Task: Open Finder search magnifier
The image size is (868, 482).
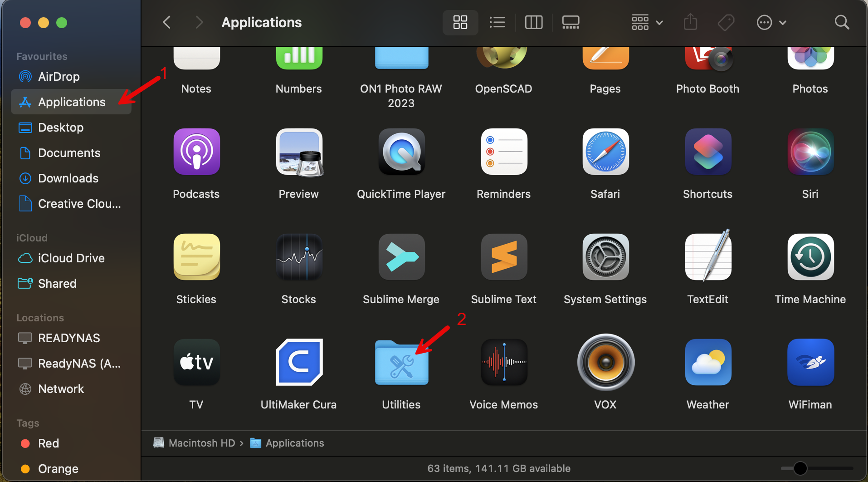Action: pos(842,22)
